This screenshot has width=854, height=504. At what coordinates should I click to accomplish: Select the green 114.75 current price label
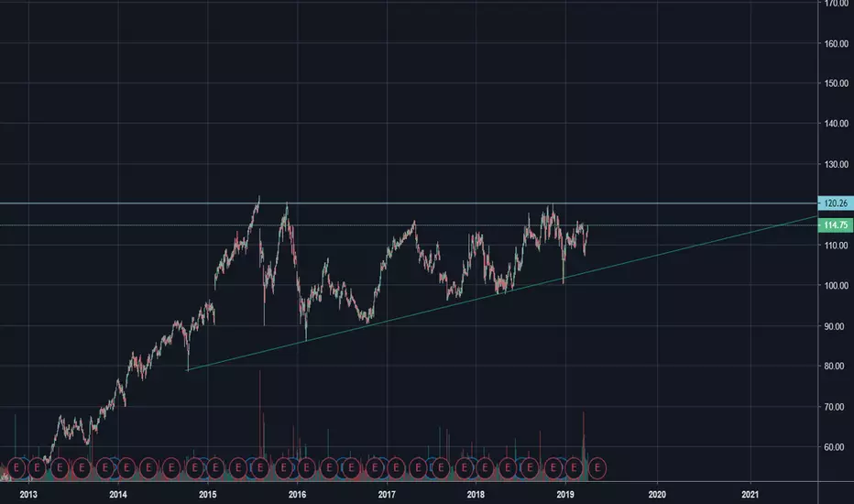click(x=836, y=225)
